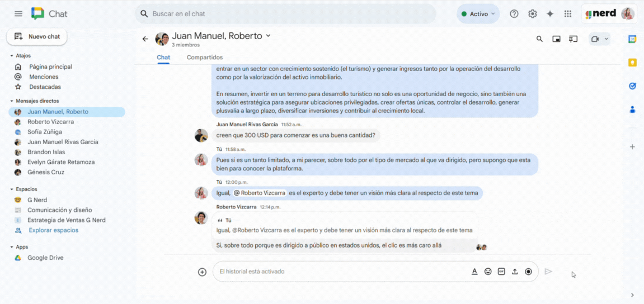Go back with the left arrow icon

(x=145, y=39)
